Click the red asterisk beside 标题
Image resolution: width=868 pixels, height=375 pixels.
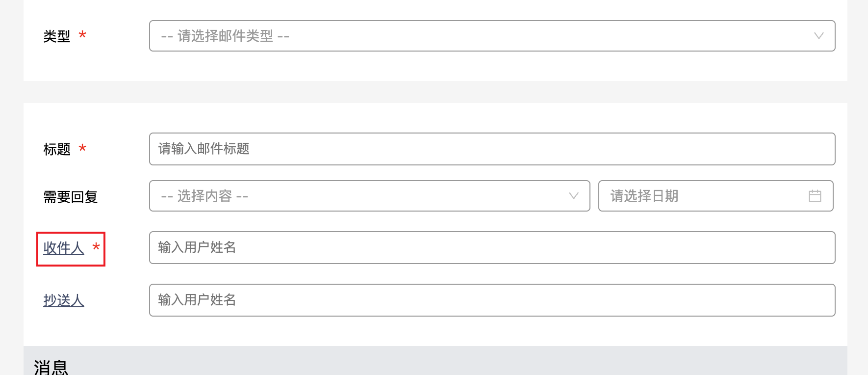[x=82, y=148]
